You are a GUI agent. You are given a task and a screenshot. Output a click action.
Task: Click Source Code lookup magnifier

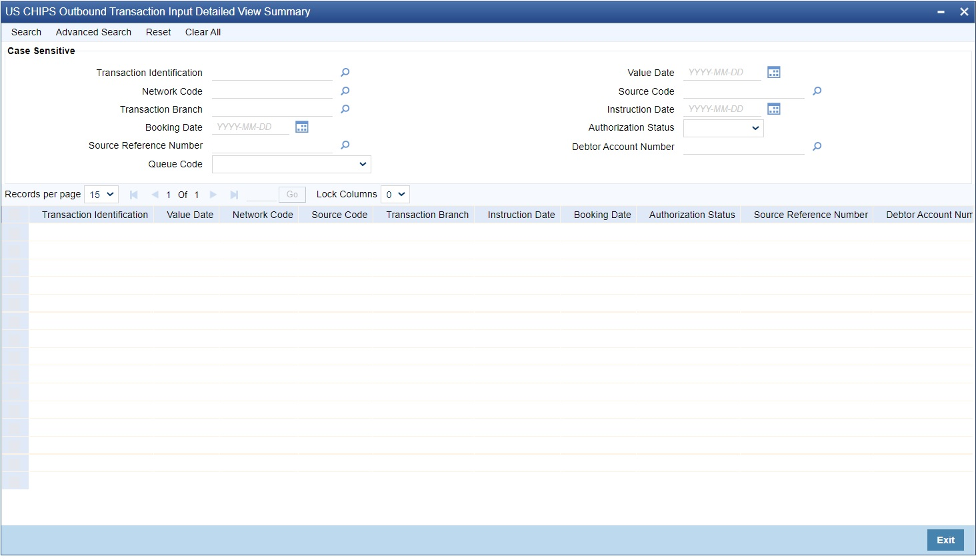point(817,91)
